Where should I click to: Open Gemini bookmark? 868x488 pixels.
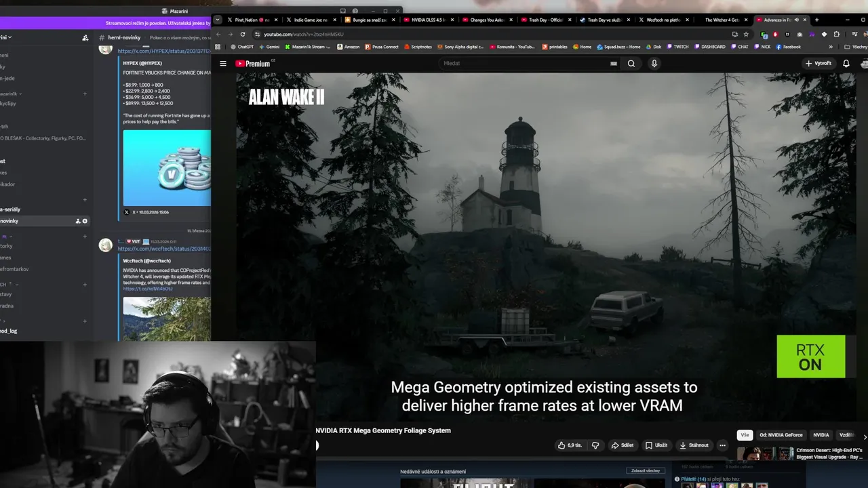(x=269, y=47)
